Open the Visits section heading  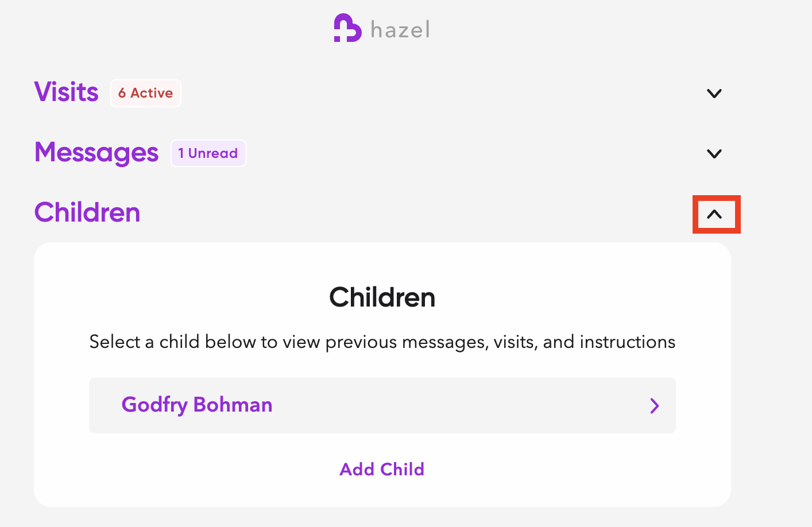click(67, 92)
